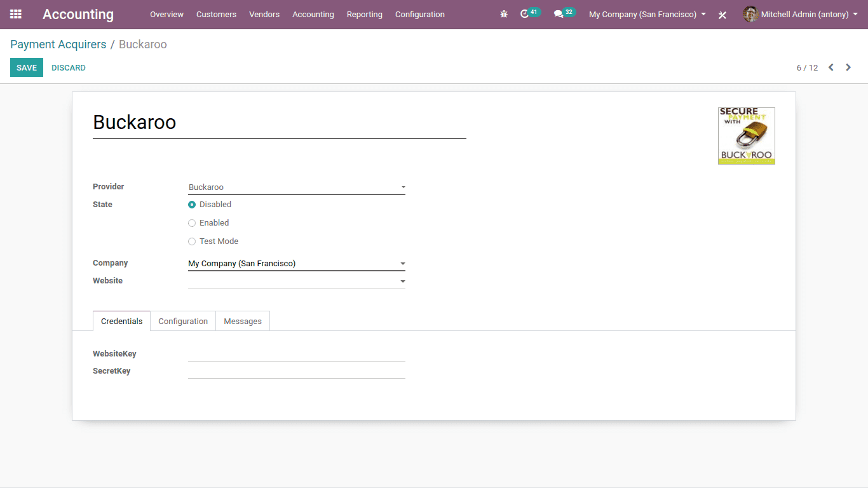This screenshot has height=488, width=868.
Task: Select the Test Mode radio button
Action: (x=192, y=241)
